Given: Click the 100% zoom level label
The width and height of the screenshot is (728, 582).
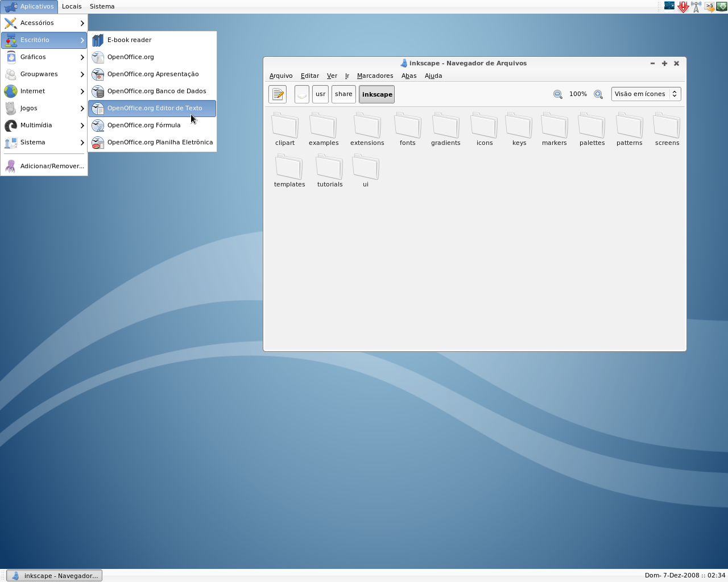Looking at the screenshot, I should point(578,94).
